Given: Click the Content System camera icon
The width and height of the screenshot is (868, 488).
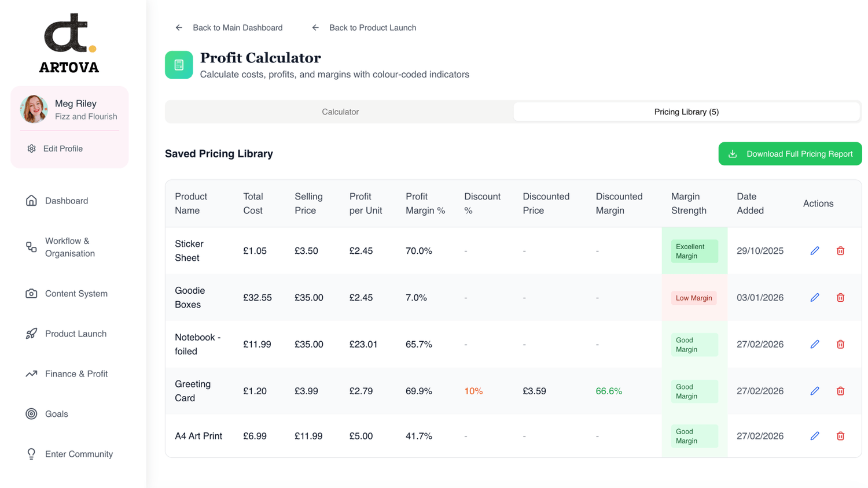Looking at the screenshot, I should coord(31,294).
